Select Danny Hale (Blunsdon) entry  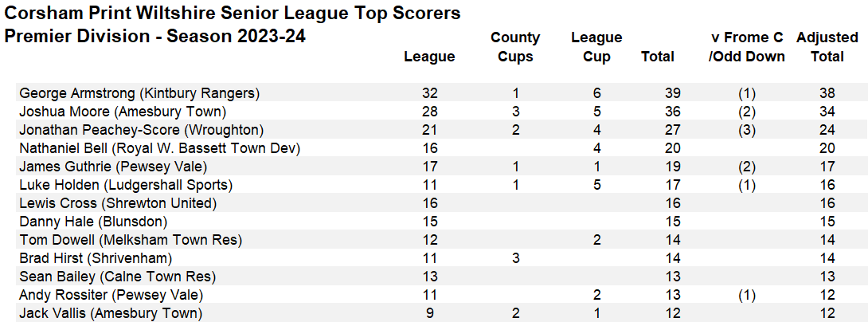click(93, 222)
